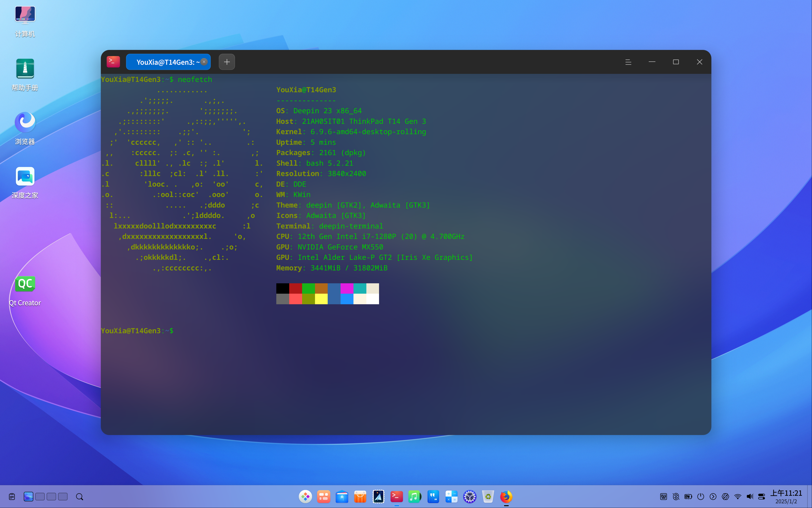This screenshot has height=508, width=812.
Task: Launch Firefox from the dock
Action: (x=506, y=496)
